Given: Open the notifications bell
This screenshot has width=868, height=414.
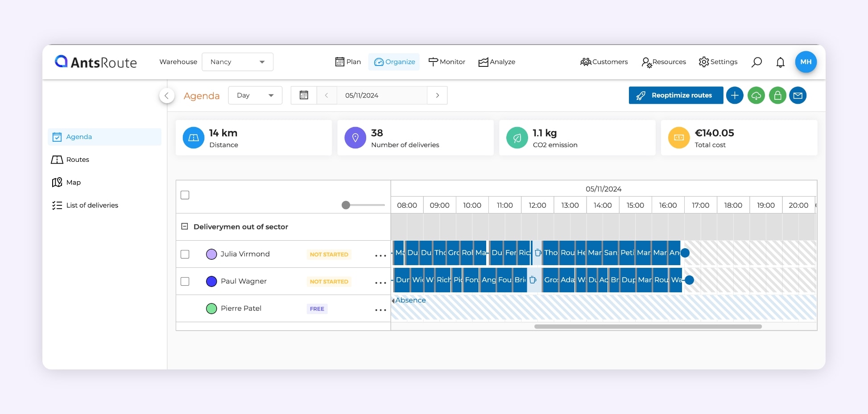Looking at the screenshot, I should click(x=780, y=62).
